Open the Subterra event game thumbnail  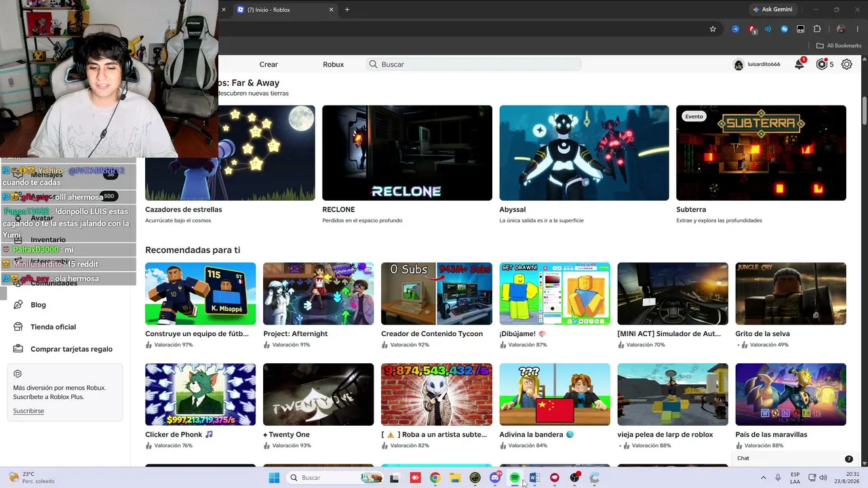761,153
